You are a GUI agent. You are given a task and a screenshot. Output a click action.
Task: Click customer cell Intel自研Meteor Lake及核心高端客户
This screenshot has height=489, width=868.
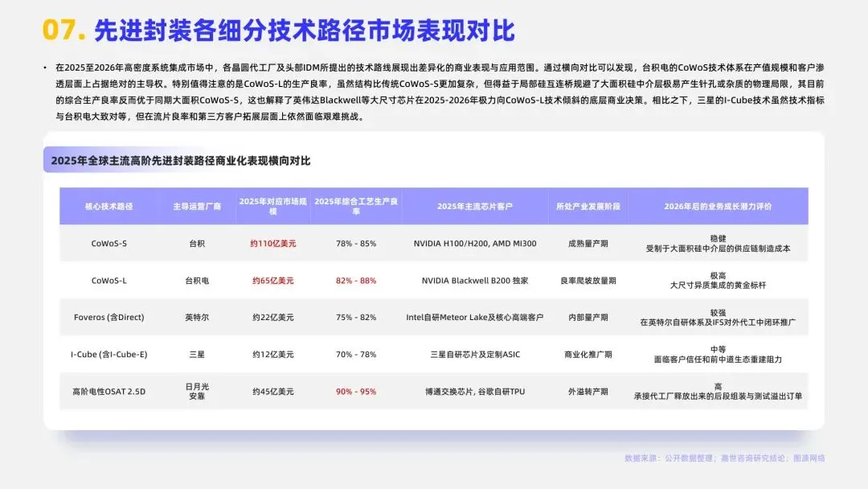475,318
